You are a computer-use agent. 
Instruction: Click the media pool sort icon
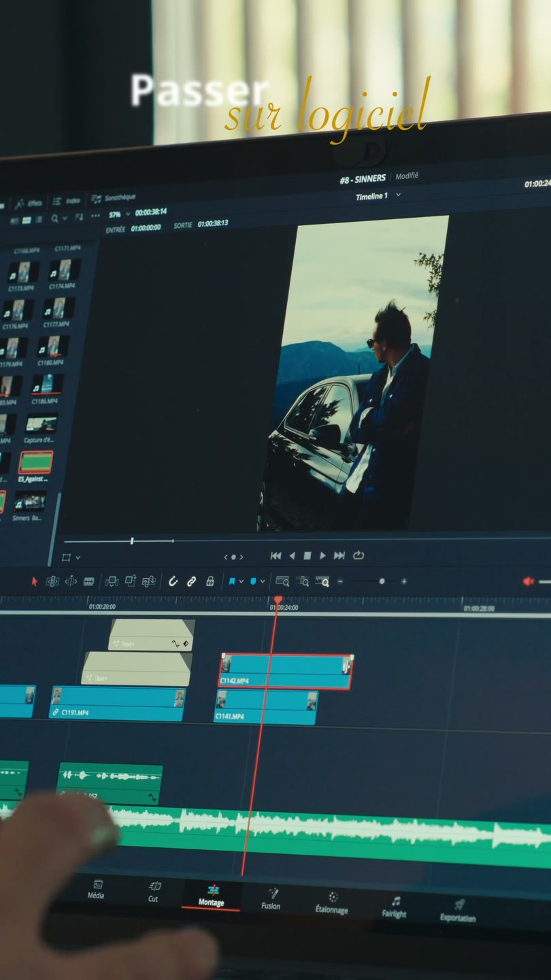coord(80,218)
